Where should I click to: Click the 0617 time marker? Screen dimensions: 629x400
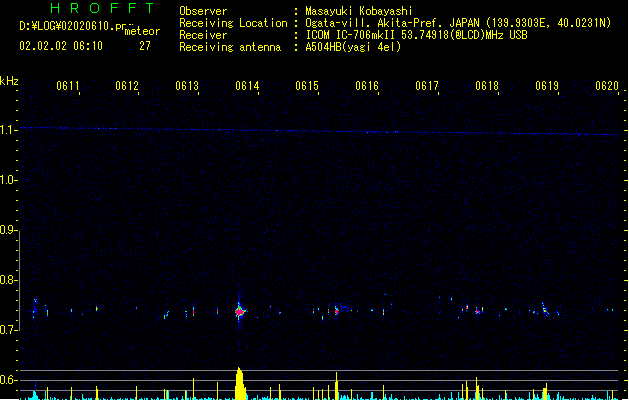(427, 86)
